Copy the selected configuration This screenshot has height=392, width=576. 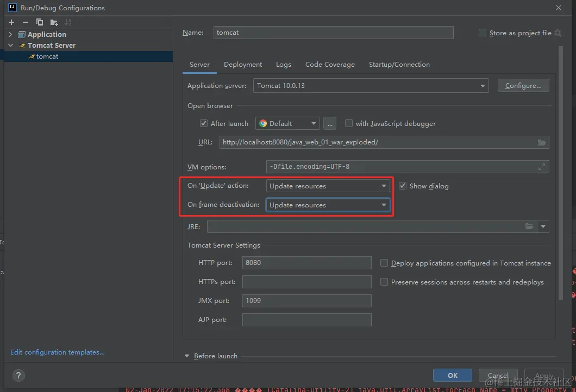click(x=39, y=22)
